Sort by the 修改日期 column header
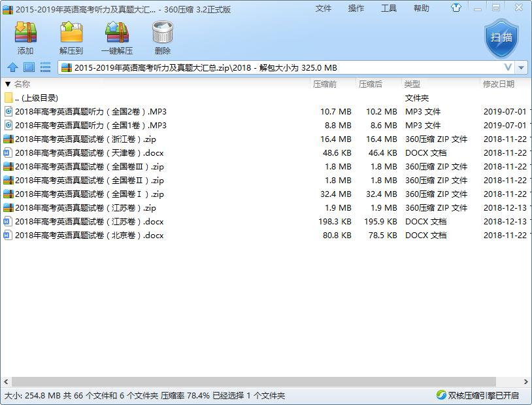This screenshot has width=532, height=405. pyautogui.click(x=498, y=84)
